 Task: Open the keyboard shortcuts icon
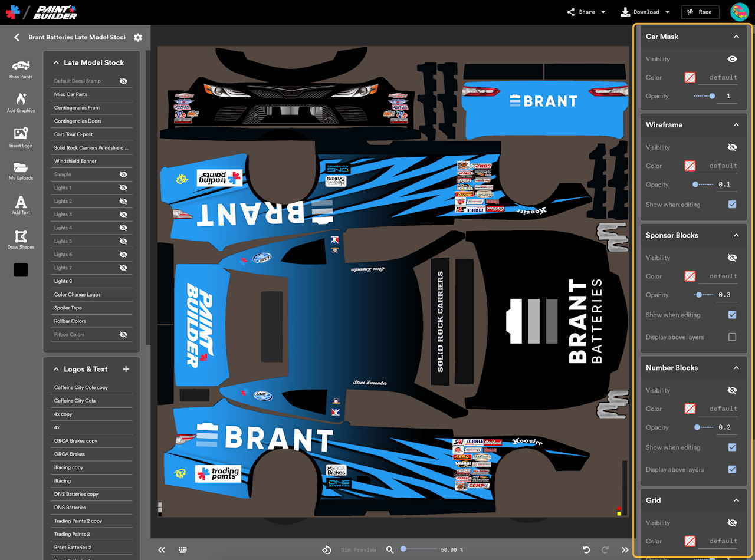click(183, 549)
